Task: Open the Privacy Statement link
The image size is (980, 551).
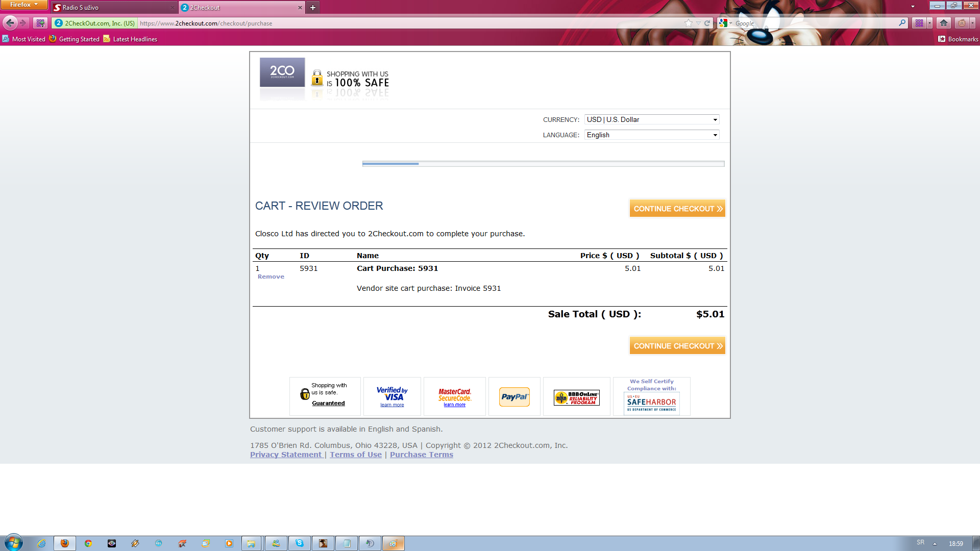Action: [286, 455]
